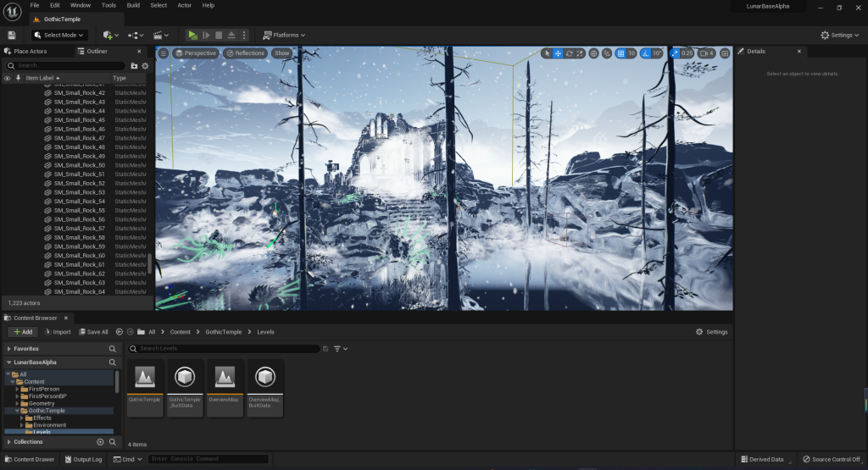Change grid snap value 10
This screenshot has height=470, width=868.
(x=631, y=53)
